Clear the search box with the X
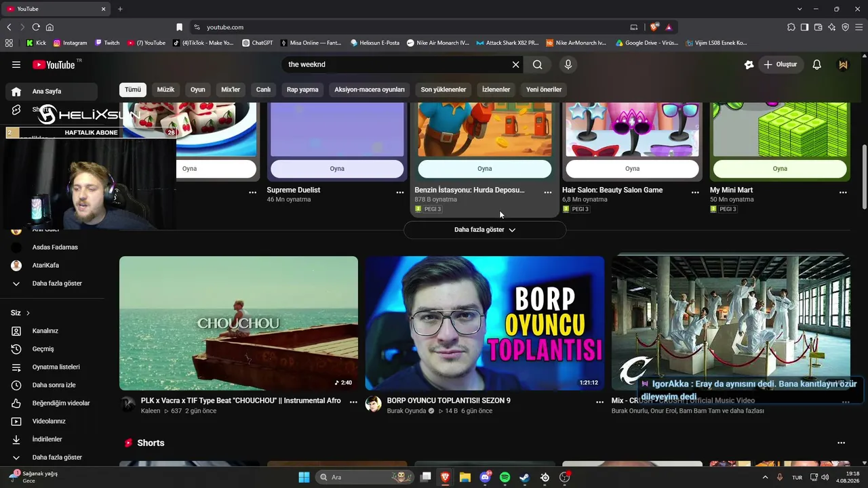Image resolution: width=868 pixels, height=488 pixels. (515, 64)
